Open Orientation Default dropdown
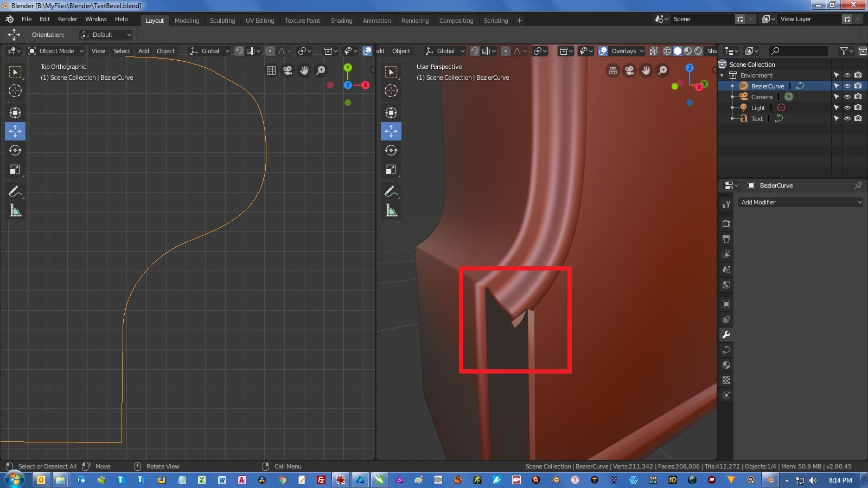 pos(106,35)
